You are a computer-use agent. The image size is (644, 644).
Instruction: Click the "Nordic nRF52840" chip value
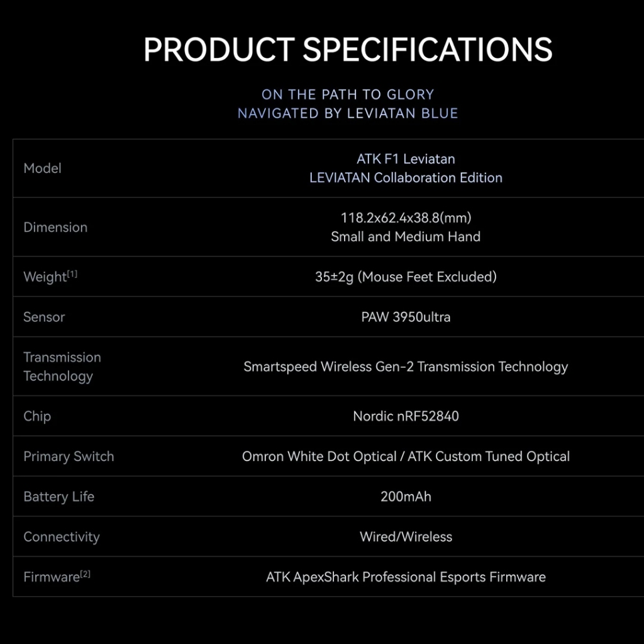[406, 416]
